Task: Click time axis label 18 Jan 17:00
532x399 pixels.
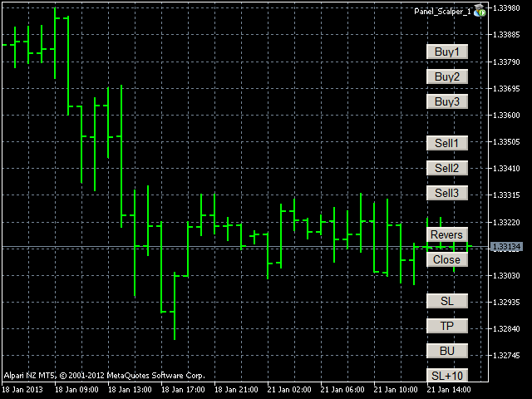Action: pyautogui.click(x=183, y=390)
